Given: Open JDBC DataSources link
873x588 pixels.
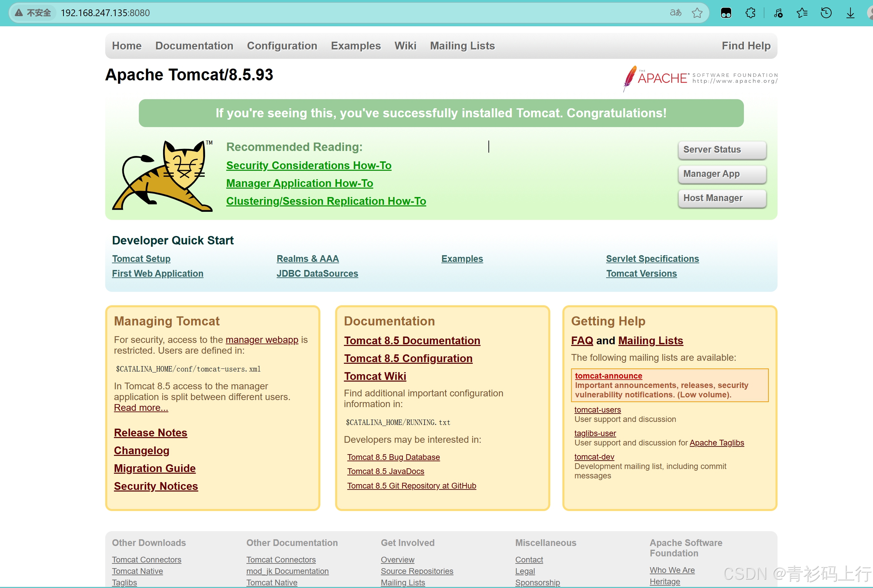Looking at the screenshot, I should click(x=317, y=274).
